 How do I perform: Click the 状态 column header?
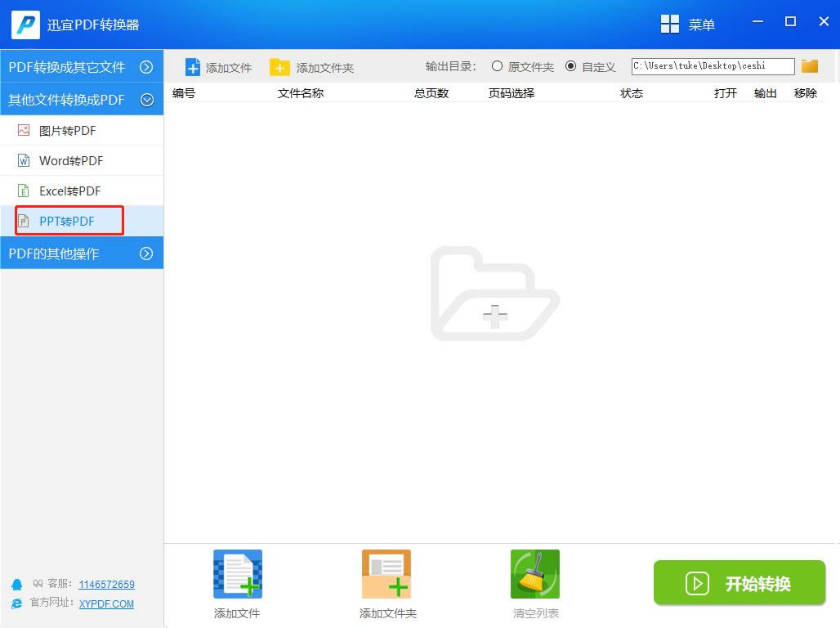pyautogui.click(x=632, y=93)
